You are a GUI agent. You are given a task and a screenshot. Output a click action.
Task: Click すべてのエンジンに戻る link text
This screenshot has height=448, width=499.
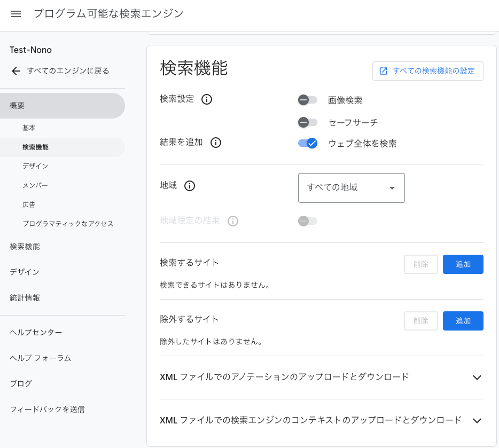(68, 71)
